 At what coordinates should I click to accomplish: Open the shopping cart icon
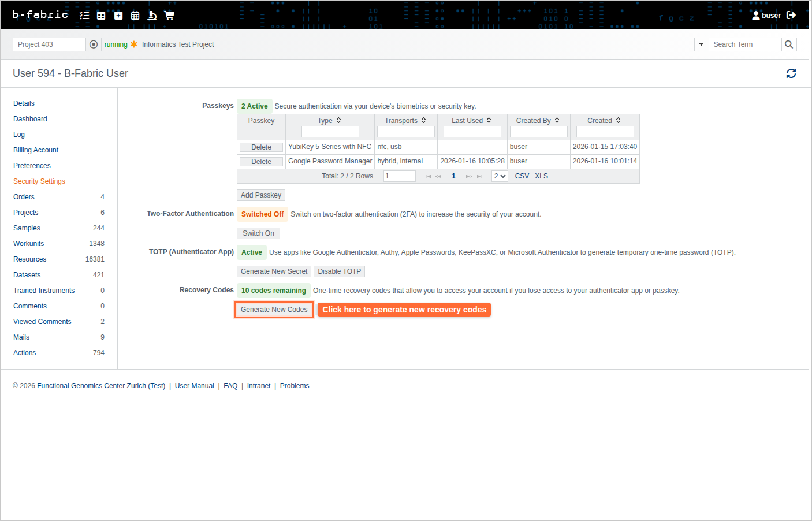(169, 16)
